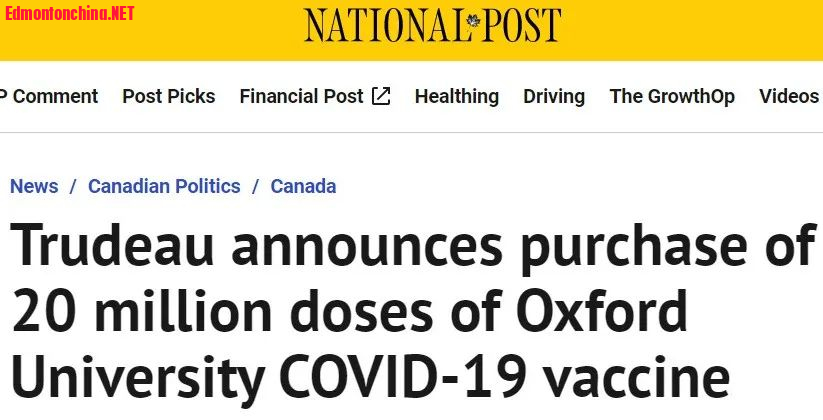Click empty yellow header banner area

click(x=700, y=30)
